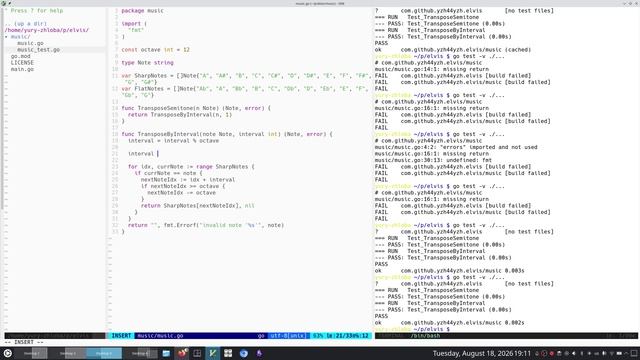The image size is (640, 360).
Task: Click 'nextNoteIdx -= octave' line
Action: [181, 193]
